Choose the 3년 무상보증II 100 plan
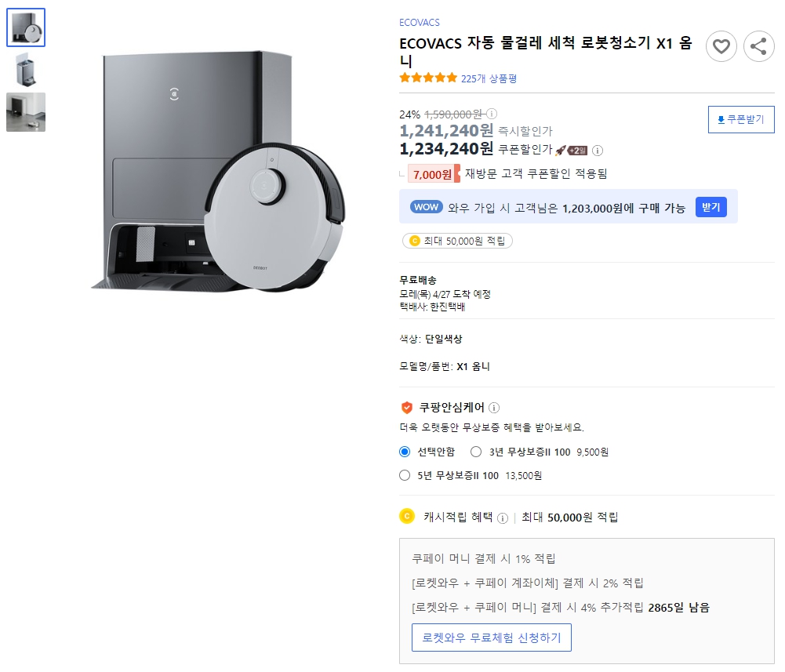The width and height of the screenshot is (785, 672). (x=476, y=452)
